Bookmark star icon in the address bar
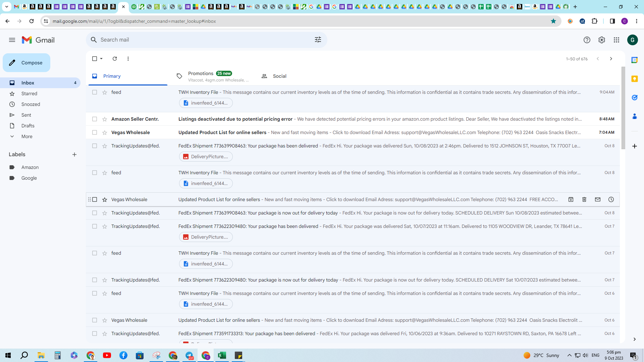The height and width of the screenshot is (362, 644). pos(553,21)
